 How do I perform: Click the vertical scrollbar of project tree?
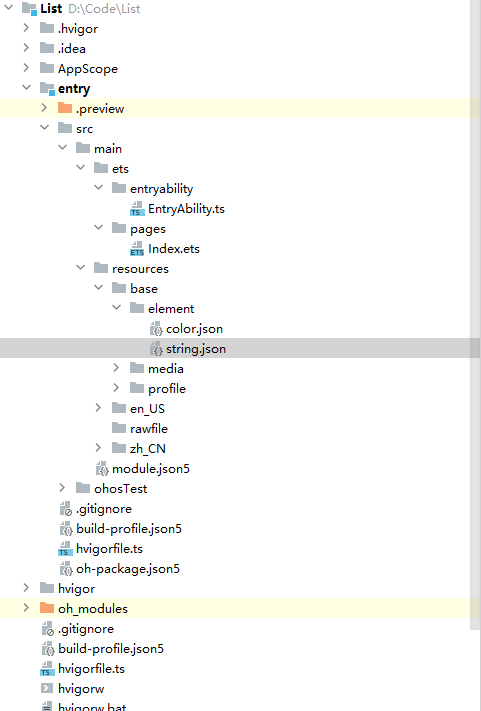475,315
